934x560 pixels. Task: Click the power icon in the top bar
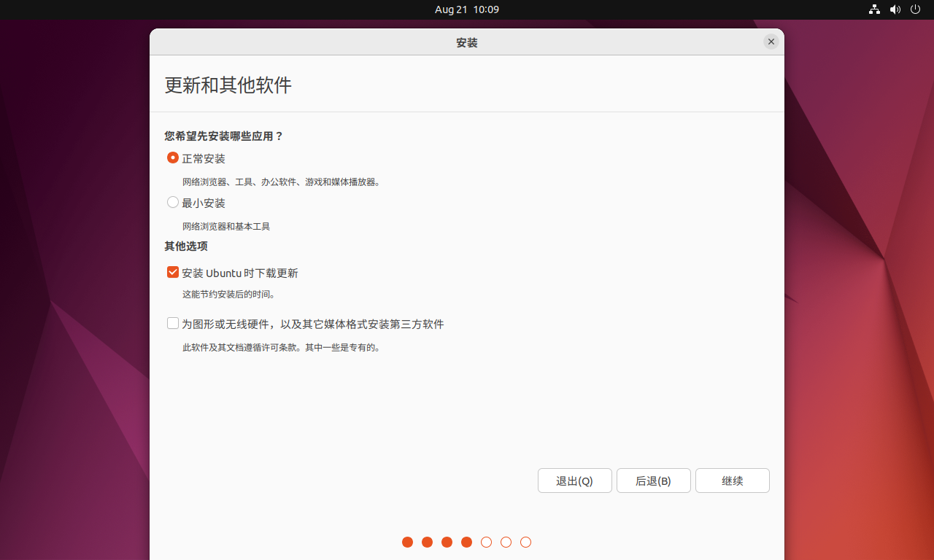click(x=915, y=9)
